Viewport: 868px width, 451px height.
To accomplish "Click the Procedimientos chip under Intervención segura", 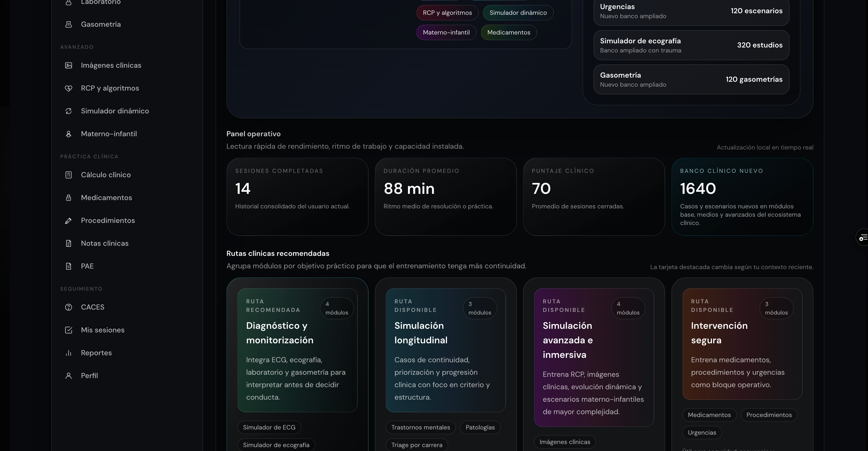I will click(769, 415).
